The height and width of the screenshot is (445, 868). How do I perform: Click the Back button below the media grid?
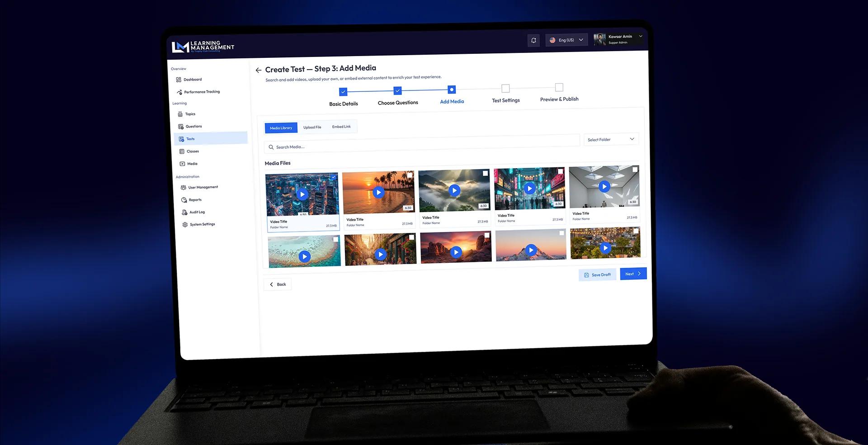pyautogui.click(x=278, y=284)
